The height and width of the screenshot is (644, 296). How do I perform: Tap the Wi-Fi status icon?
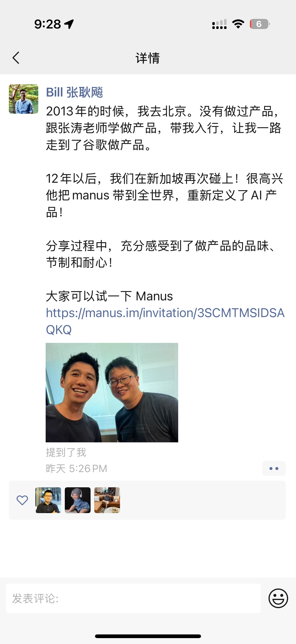point(238,24)
